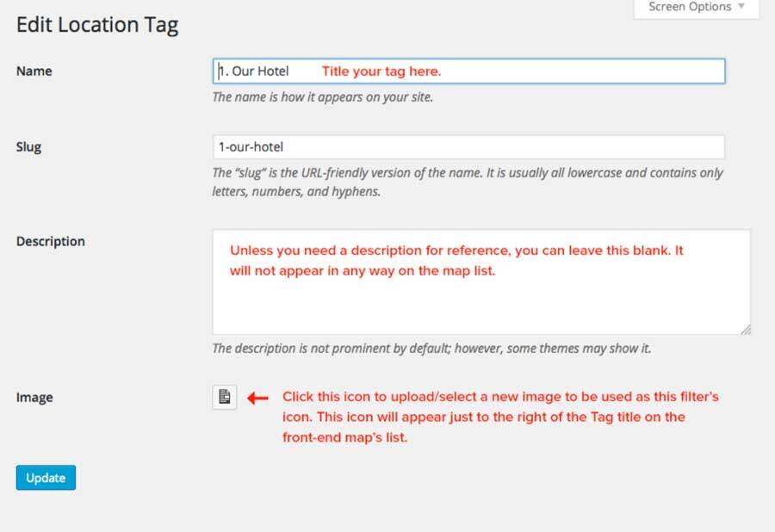The height and width of the screenshot is (532, 775).
Task: Click the red upload/select image instructions
Action: 499,417
